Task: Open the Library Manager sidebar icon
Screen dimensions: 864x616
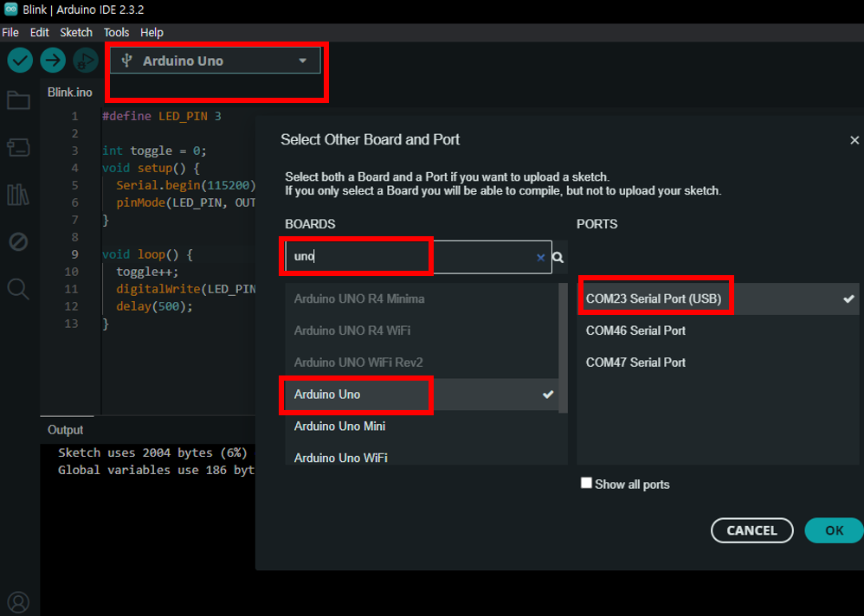Action: point(18,195)
